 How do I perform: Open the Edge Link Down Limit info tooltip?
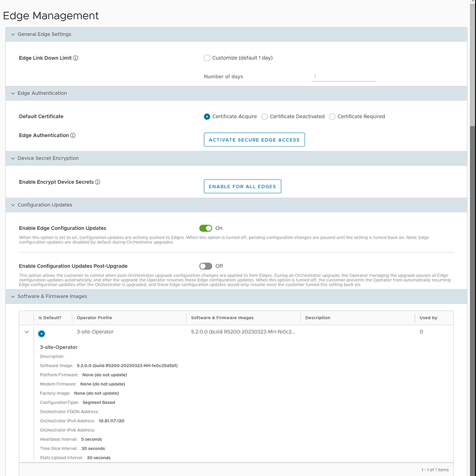pyautogui.click(x=76, y=58)
